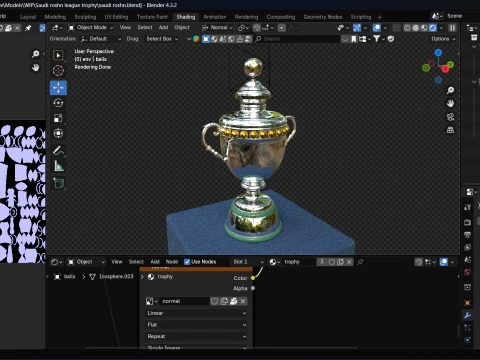The width and height of the screenshot is (480, 360).
Task: Select the Select Box tool in viewport toolbar
Action: 58,55
